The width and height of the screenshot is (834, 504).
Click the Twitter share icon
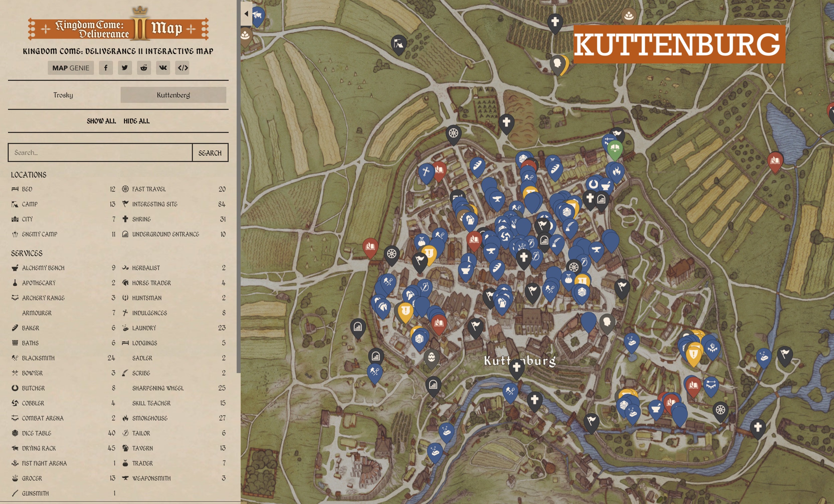pyautogui.click(x=125, y=68)
